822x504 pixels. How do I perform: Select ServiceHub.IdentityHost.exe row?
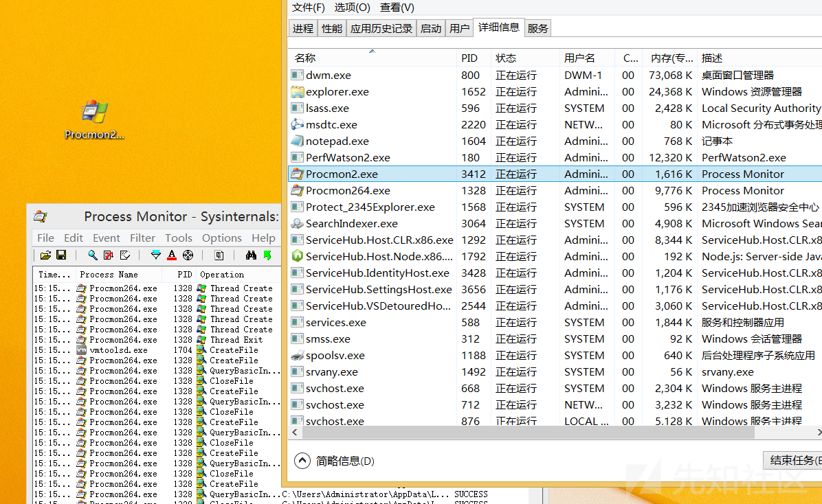pyautogui.click(x=555, y=273)
